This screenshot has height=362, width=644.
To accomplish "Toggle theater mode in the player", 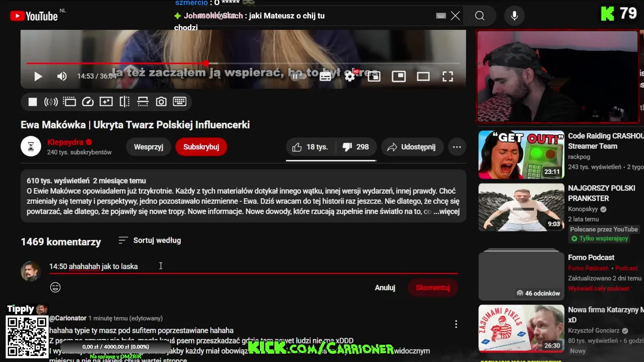I will 423,76.
